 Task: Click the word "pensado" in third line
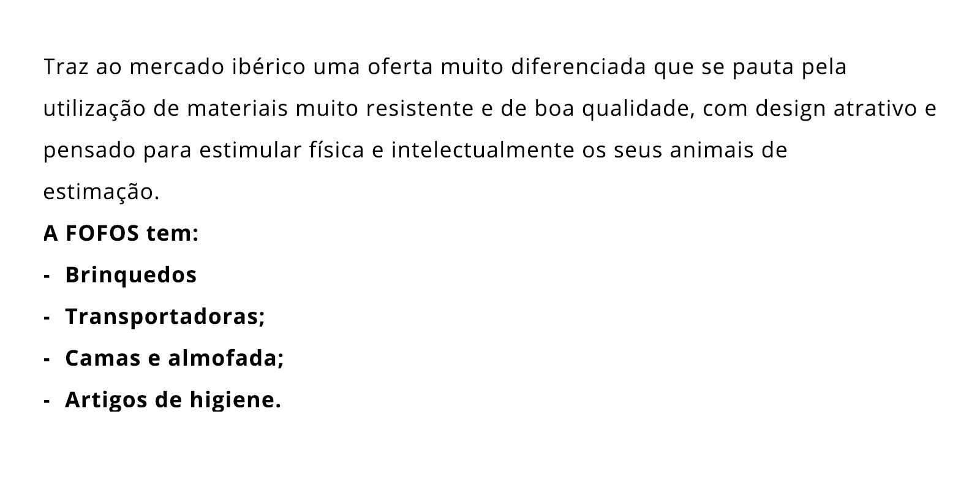(90, 150)
